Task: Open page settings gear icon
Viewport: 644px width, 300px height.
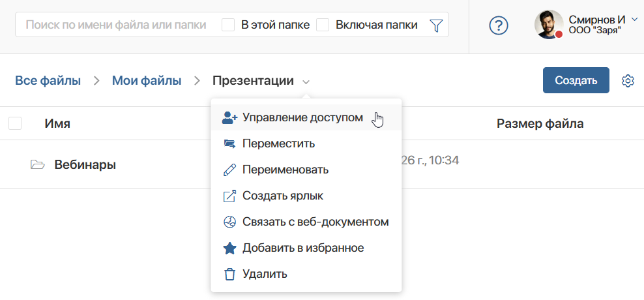Action: pyautogui.click(x=628, y=81)
